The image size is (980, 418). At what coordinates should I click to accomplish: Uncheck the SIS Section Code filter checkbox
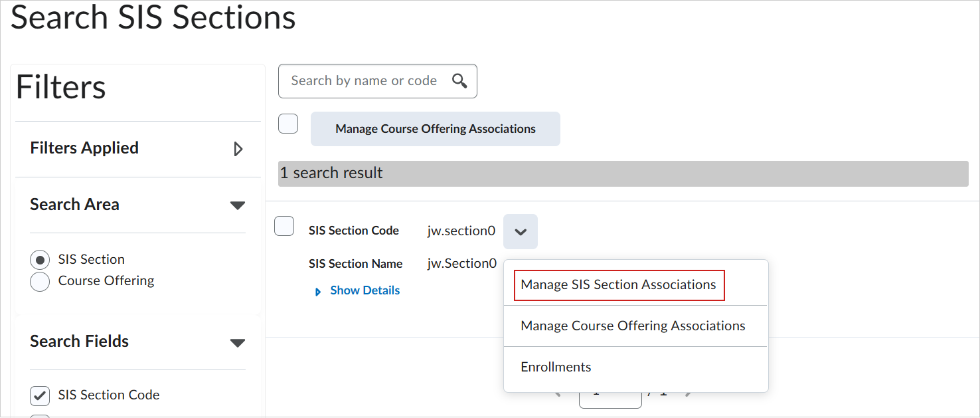pos(39,395)
